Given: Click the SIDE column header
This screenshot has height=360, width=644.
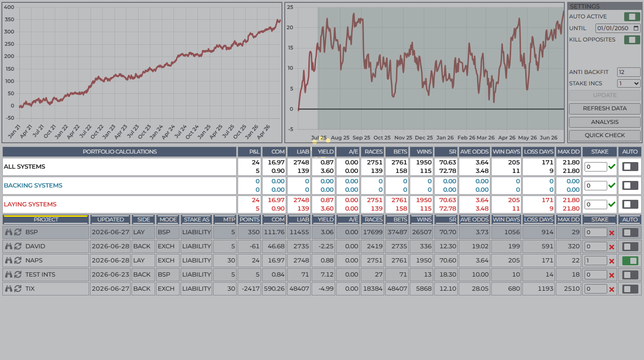Looking at the screenshot, I should tap(143, 220).
